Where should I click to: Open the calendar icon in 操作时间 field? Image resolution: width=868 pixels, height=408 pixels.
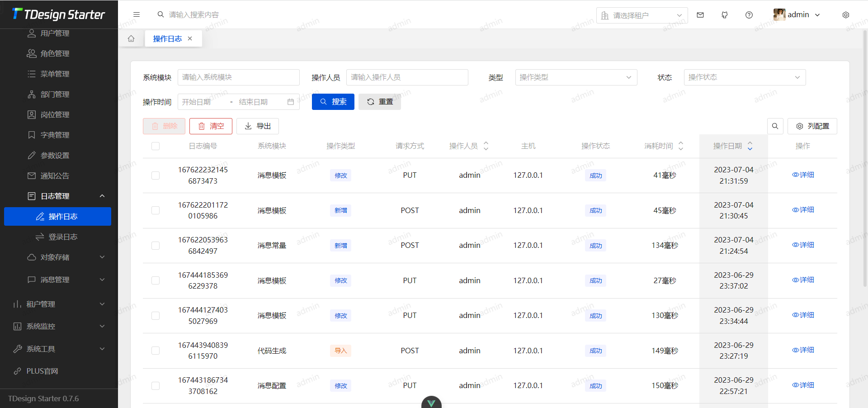click(291, 102)
